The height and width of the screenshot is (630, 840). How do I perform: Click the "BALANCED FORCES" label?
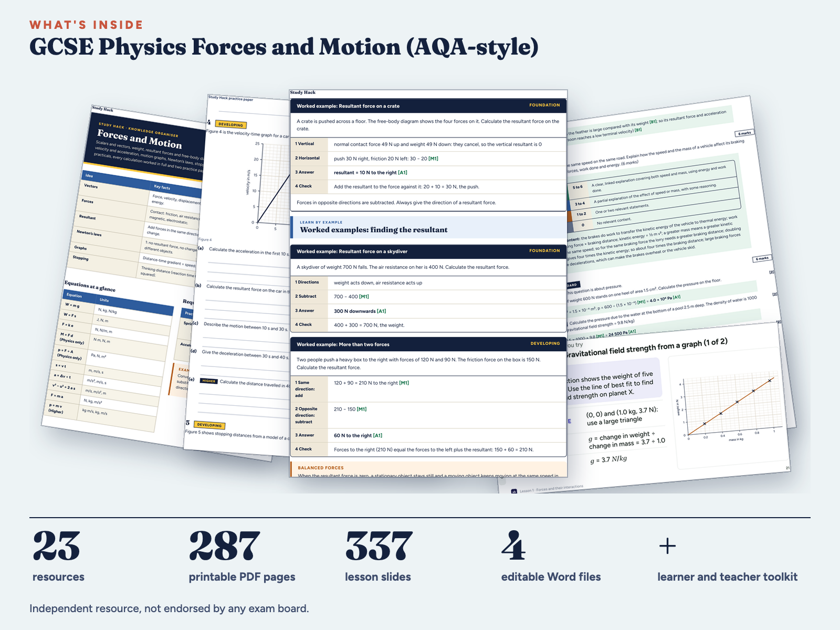(x=321, y=468)
